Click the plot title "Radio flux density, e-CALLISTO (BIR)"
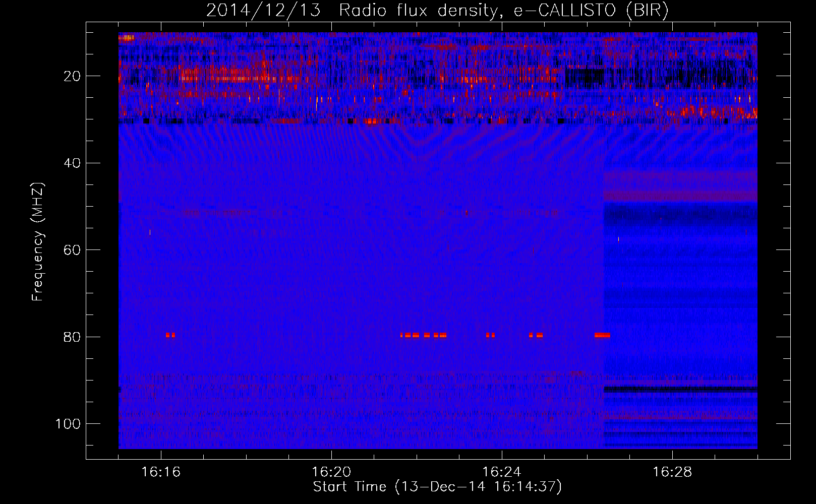 click(504, 11)
